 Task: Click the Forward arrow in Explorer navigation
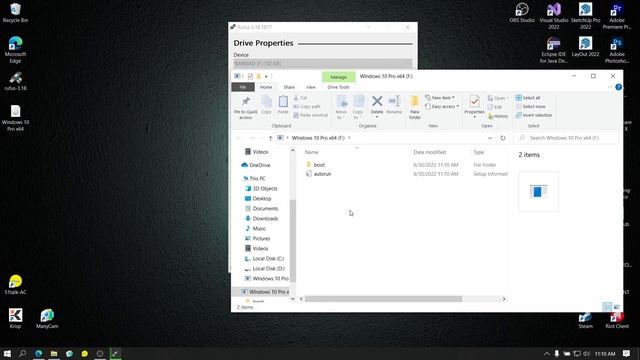(x=252, y=138)
